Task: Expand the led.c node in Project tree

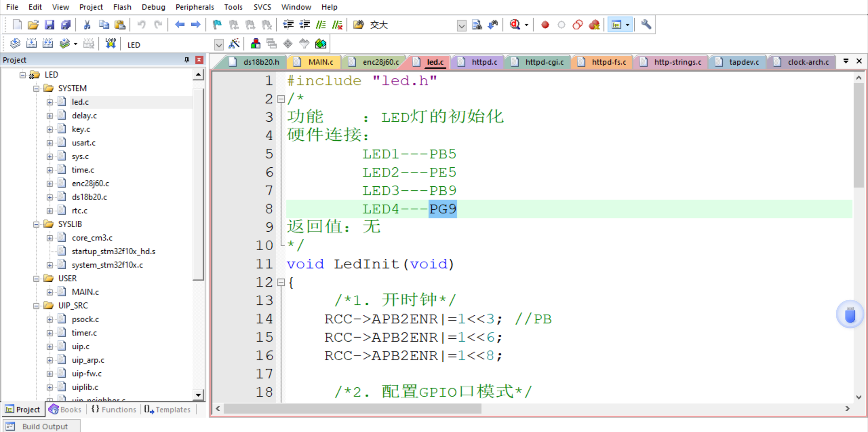Action: click(50, 102)
